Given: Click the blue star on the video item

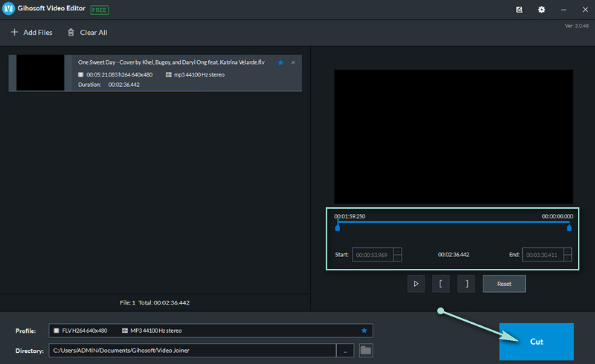Looking at the screenshot, I should (280, 63).
